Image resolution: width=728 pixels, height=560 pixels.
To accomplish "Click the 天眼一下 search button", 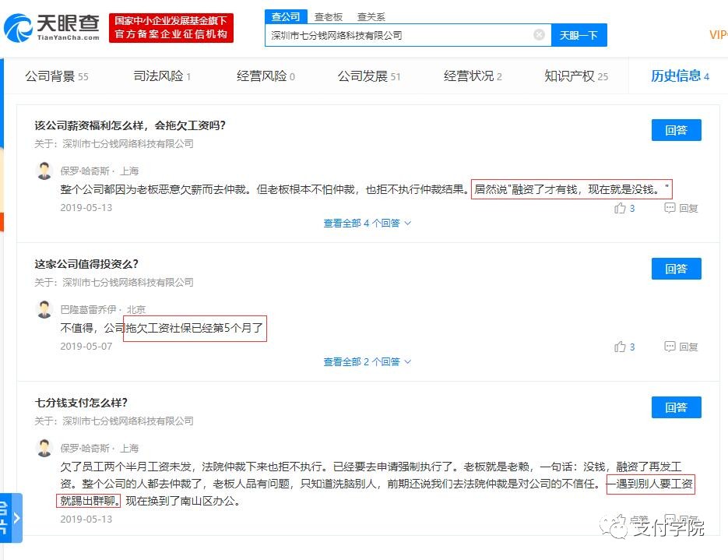I will coord(579,35).
